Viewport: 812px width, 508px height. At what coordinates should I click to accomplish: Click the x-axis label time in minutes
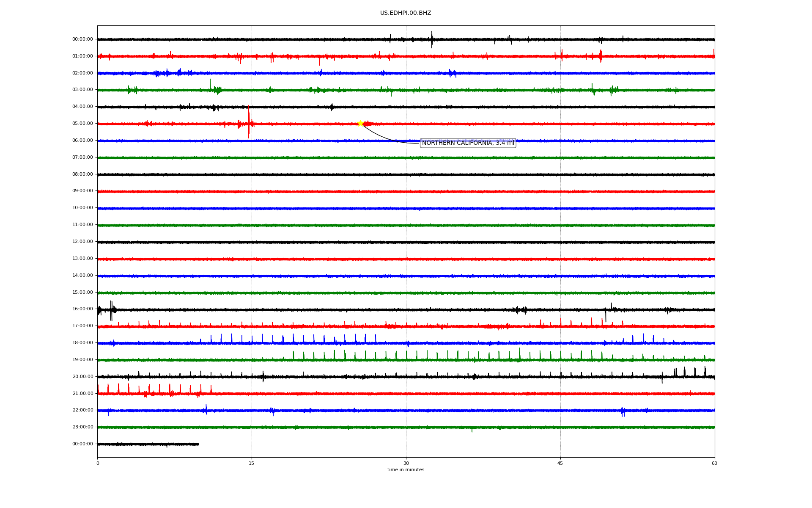(406, 470)
